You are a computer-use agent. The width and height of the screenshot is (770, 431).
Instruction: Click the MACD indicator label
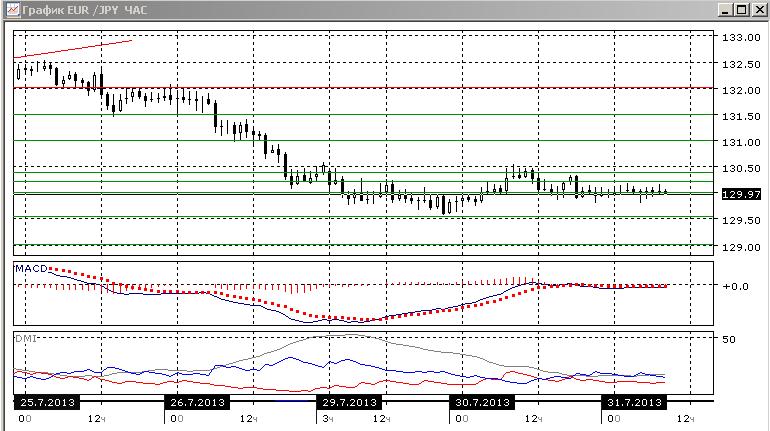click(31, 269)
